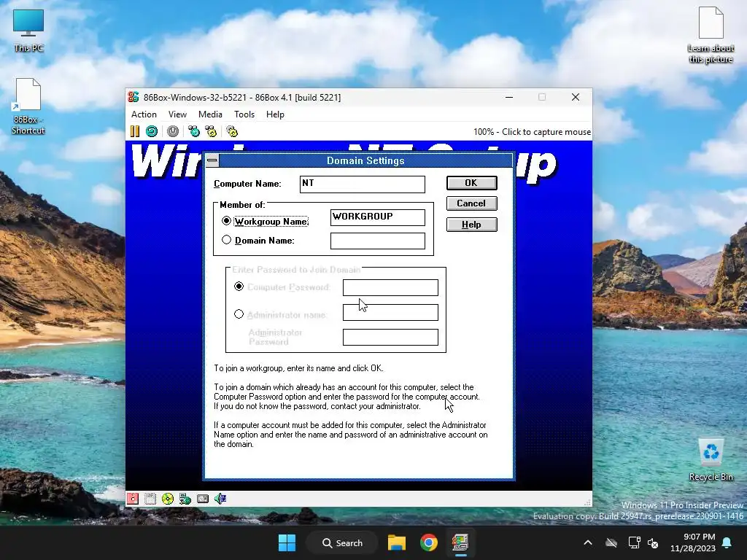Open This PC desktop icon
Image resolution: width=747 pixels, height=560 pixels.
click(28, 31)
